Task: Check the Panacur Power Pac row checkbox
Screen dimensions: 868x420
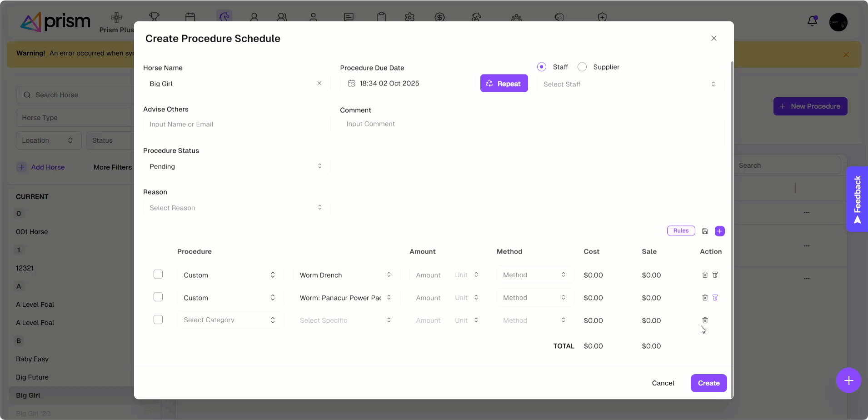Action: click(158, 297)
